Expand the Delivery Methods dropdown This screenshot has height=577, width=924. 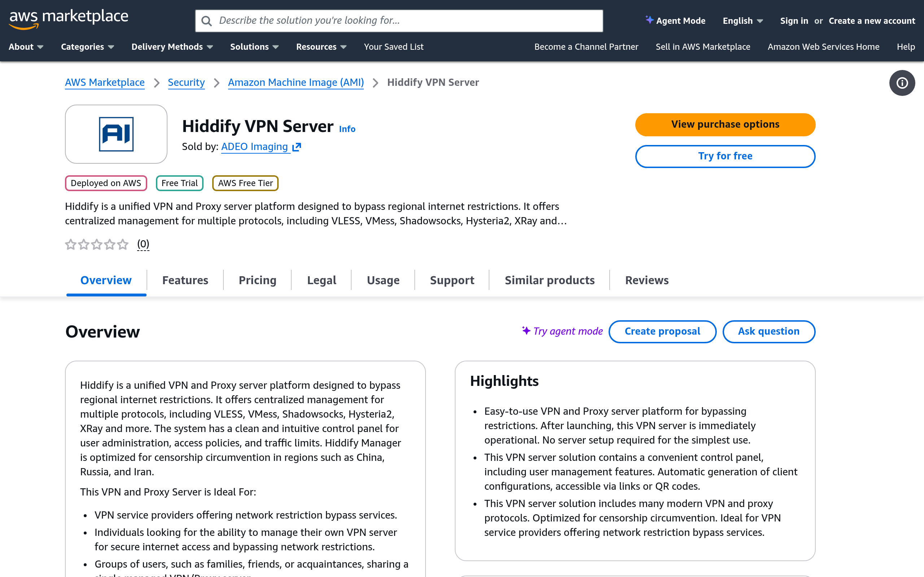point(171,47)
